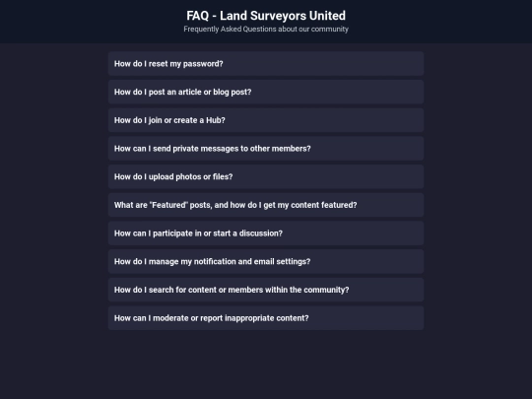Click the 'Frequently Asked Questions about our community' subtitle
532x399 pixels.
tap(266, 30)
